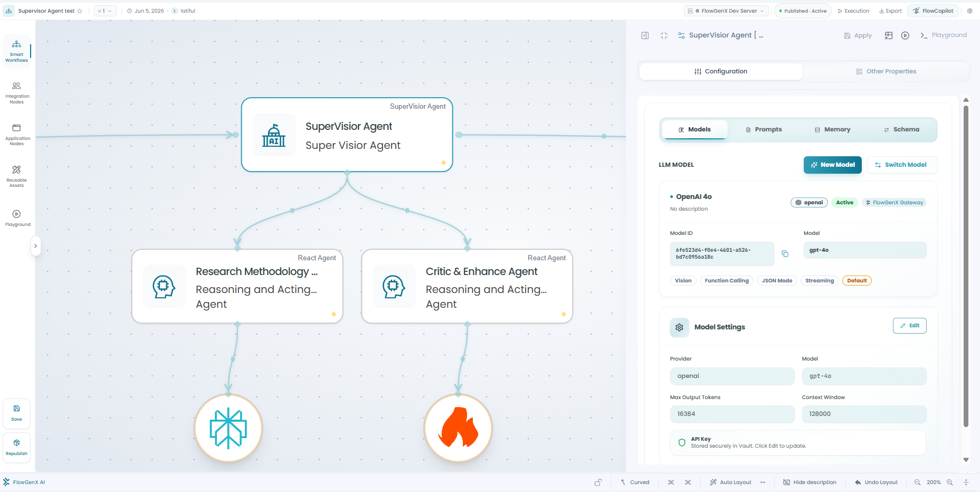Click the openai provider badge
Image resolution: width=980 pixels, height=492 pixels.
click(x=809, y=203)
